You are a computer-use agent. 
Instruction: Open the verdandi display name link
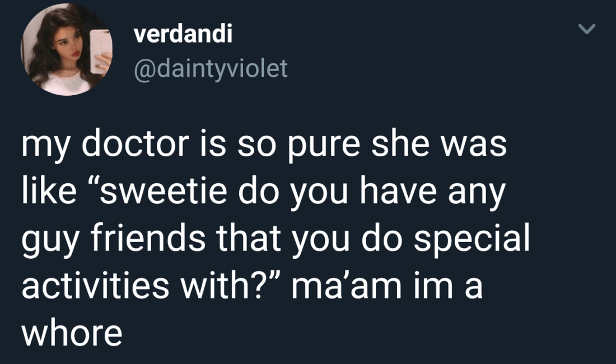tap(183, 35)
